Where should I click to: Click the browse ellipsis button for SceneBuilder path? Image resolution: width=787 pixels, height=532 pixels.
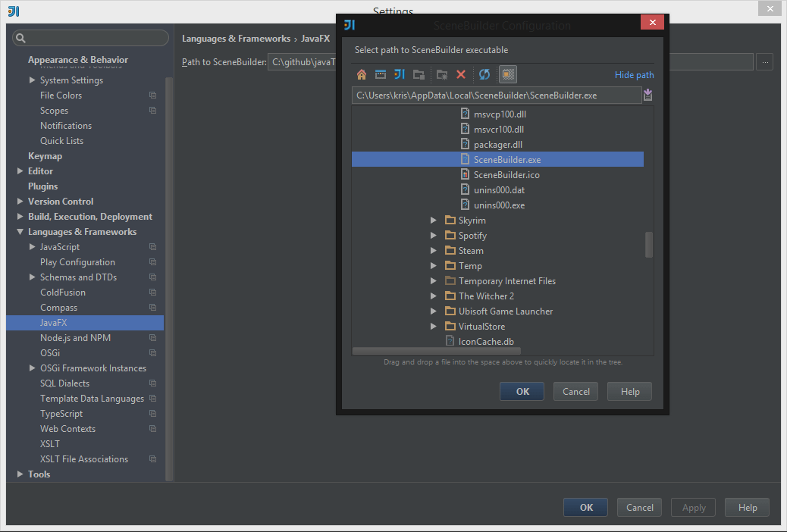tap(764, 62)
